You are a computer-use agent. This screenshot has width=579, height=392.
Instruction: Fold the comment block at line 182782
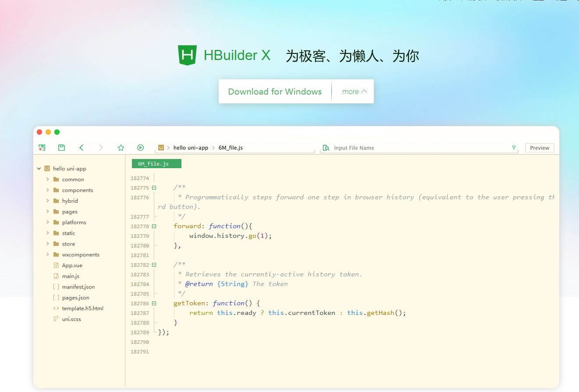[x=154, y=265]
